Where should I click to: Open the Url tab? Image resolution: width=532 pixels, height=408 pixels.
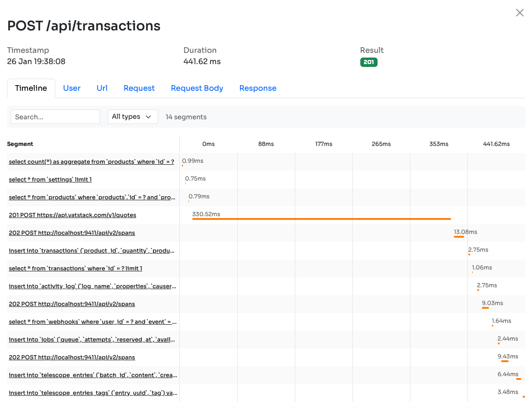coord(102,88)
